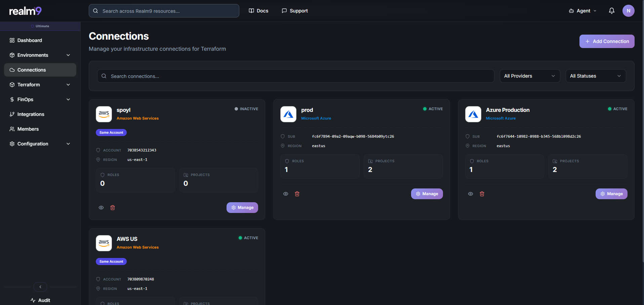Image resolution: width=644 pixels, height=305 pixels.
Task: Type in the Search connections field
Action: (295, 76)
